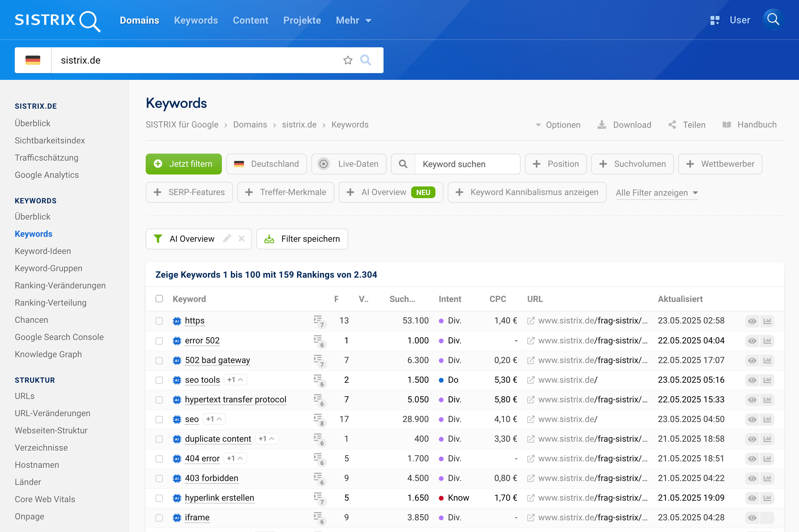Check the box for 502 bad gateway row
The width and height of the screenshot is (799, 532).
[x=159, y=360]
